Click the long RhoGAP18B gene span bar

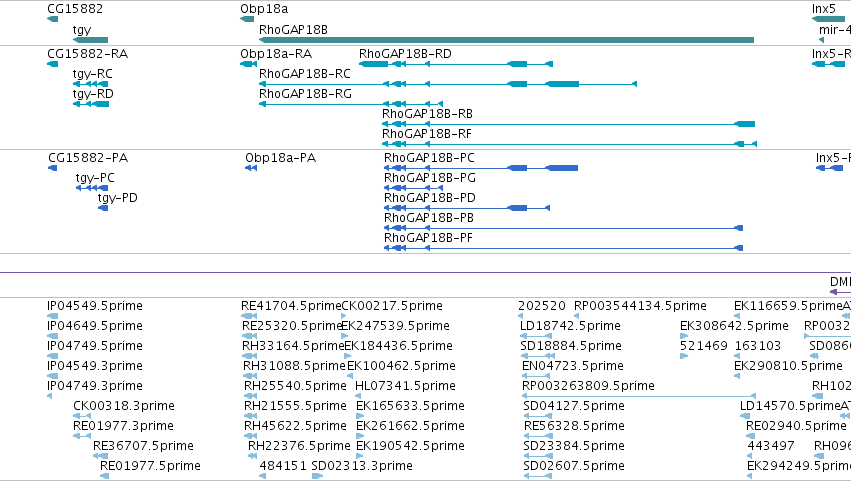(506, 40)
